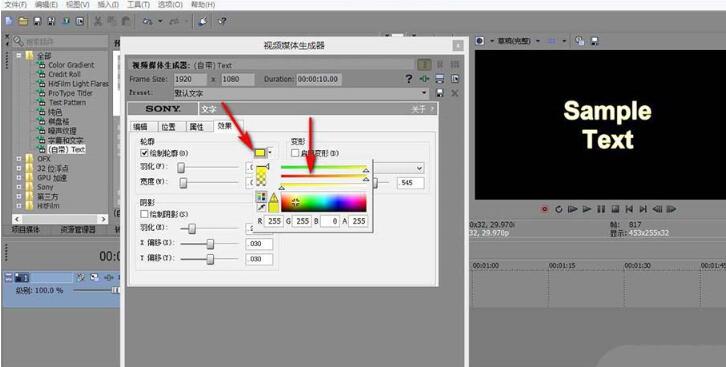Click the What's This help pointer icon
The height and width of the screenshot is (367, 726).
point(222,21)
